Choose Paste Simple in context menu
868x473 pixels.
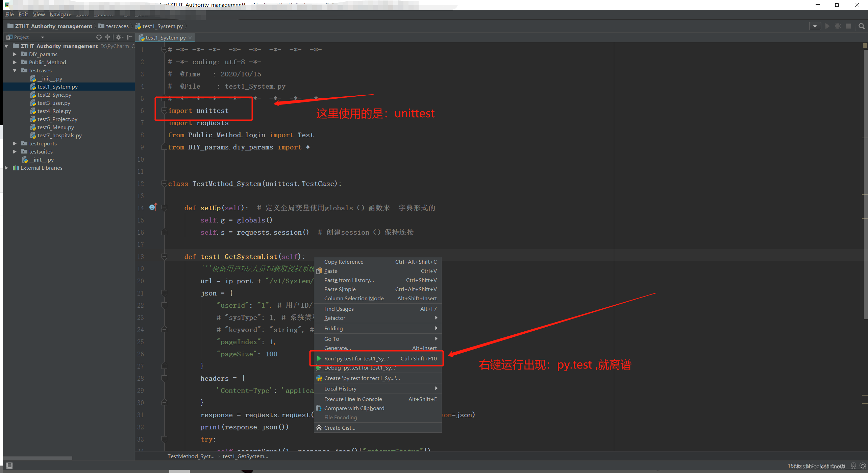coord(378,289)
